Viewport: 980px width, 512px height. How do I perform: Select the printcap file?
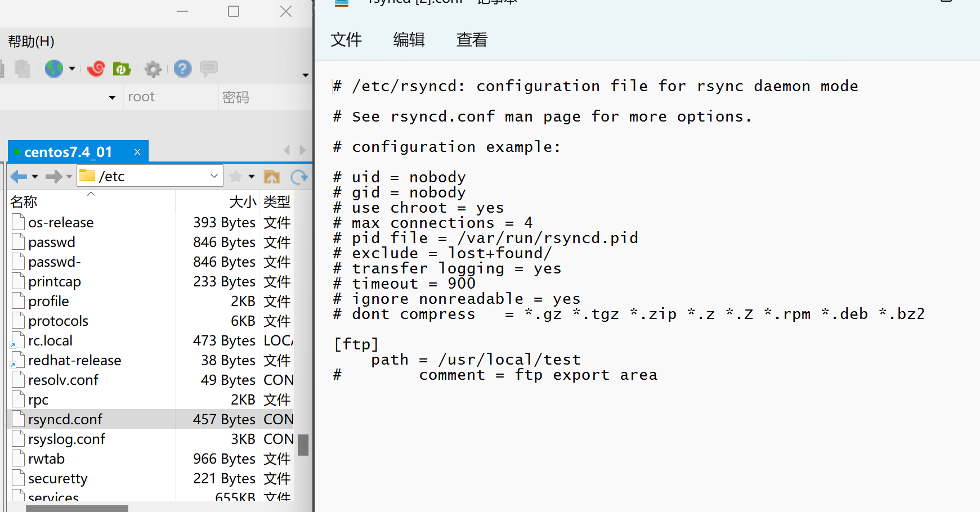(55, 281)
